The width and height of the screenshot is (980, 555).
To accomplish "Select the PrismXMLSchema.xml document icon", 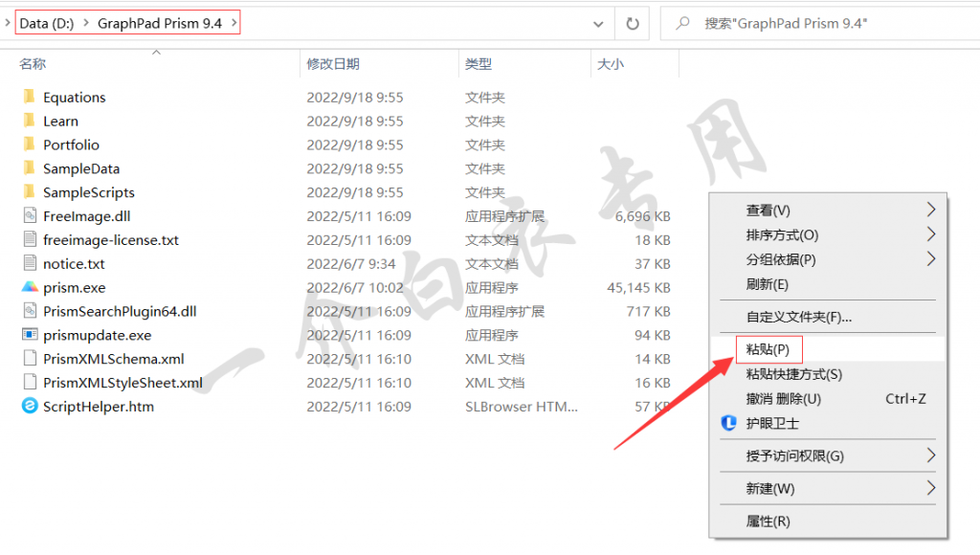I will coord(29,359).
